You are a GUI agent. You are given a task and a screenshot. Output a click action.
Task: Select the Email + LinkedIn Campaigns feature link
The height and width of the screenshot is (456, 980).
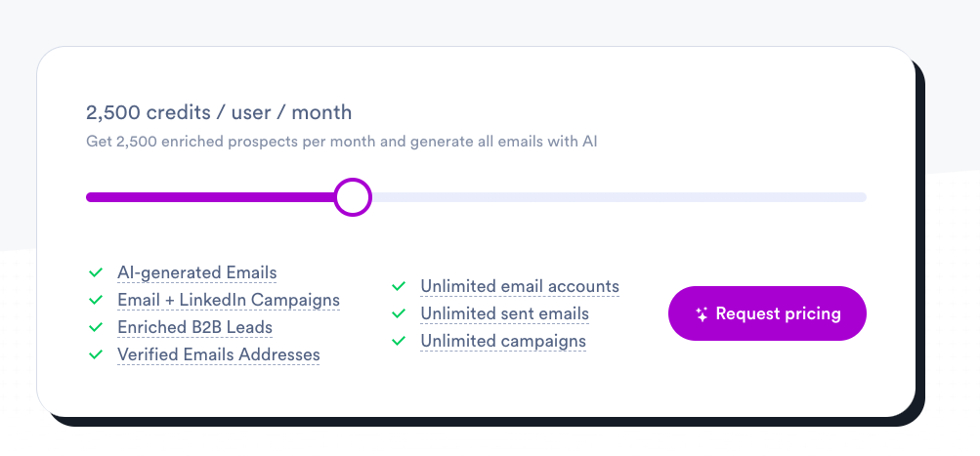coord(229,300)
